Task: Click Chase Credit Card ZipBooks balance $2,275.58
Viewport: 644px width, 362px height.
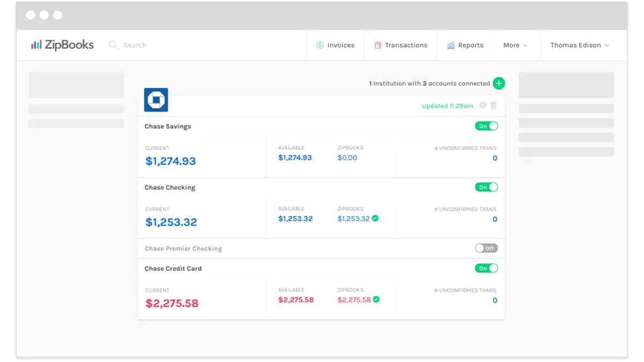Action: pyautogui.click(x=354, y=300)
